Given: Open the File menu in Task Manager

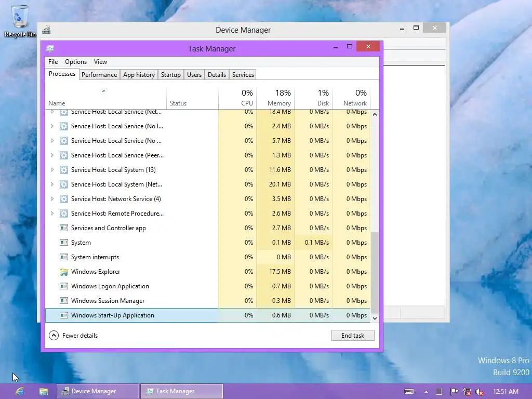Looking at the screenshot, I should tap(53, 62).
